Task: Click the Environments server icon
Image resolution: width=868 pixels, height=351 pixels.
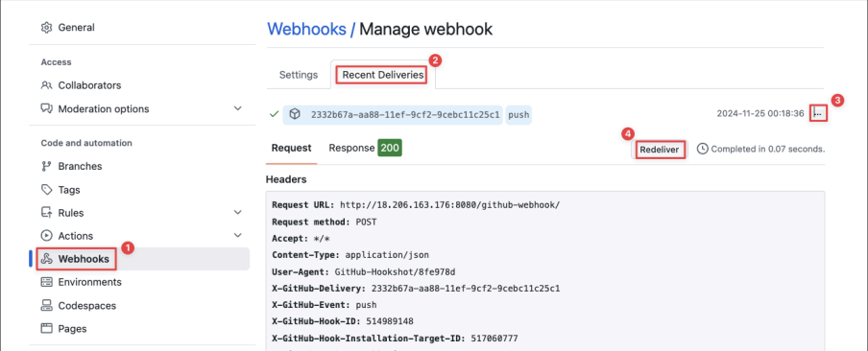Action: pyautogui.click(x=47, y=282)
